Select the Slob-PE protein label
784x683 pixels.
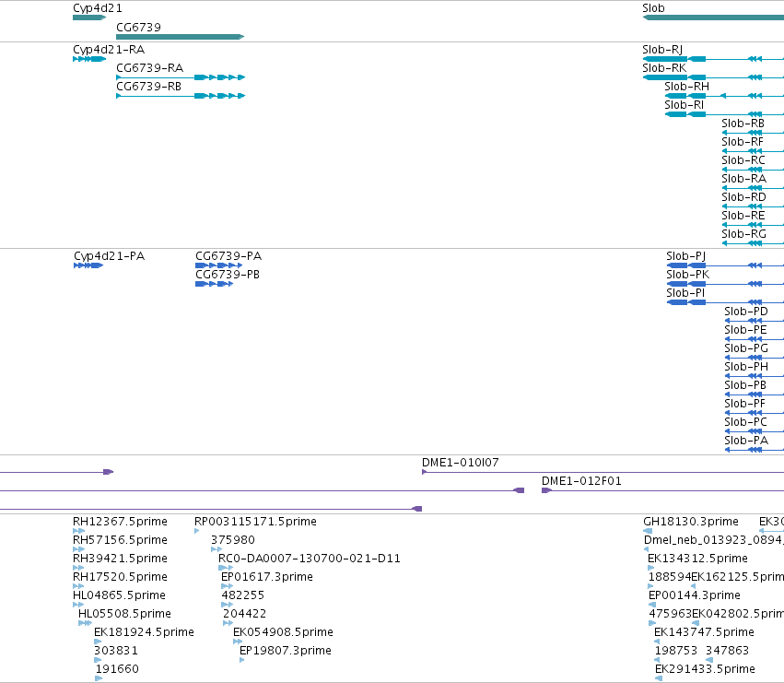click(x=745, y=330)
